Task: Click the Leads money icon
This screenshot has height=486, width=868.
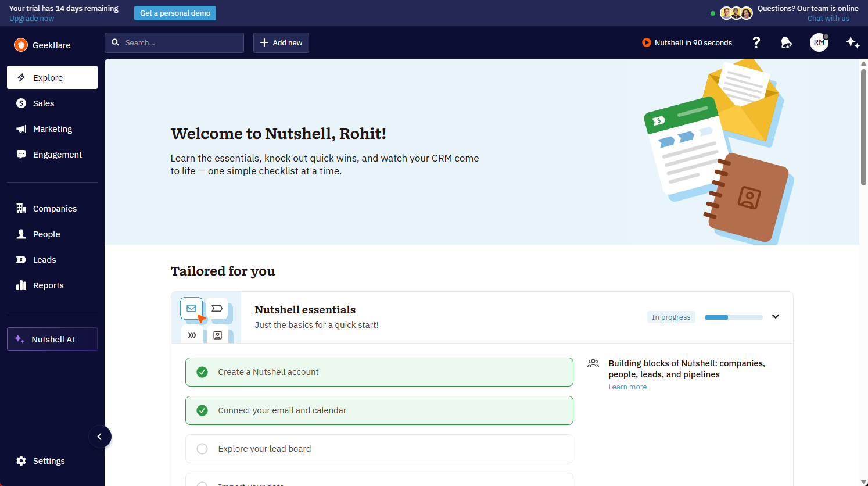Action: tap(21, 259)
